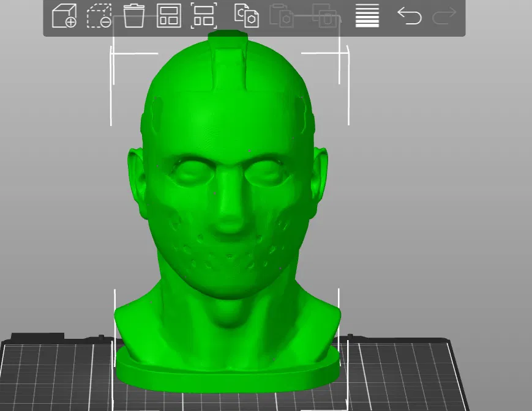This screenshot has width=532, height=411.
Task: Click the greyed-out Paste clipboard icon
Action: (282, 15)
